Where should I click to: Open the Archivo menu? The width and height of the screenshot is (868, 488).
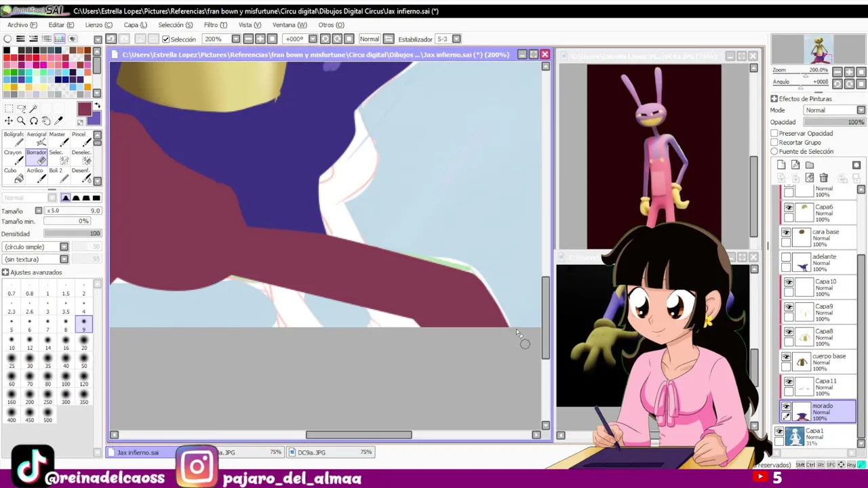click(22, 25)
